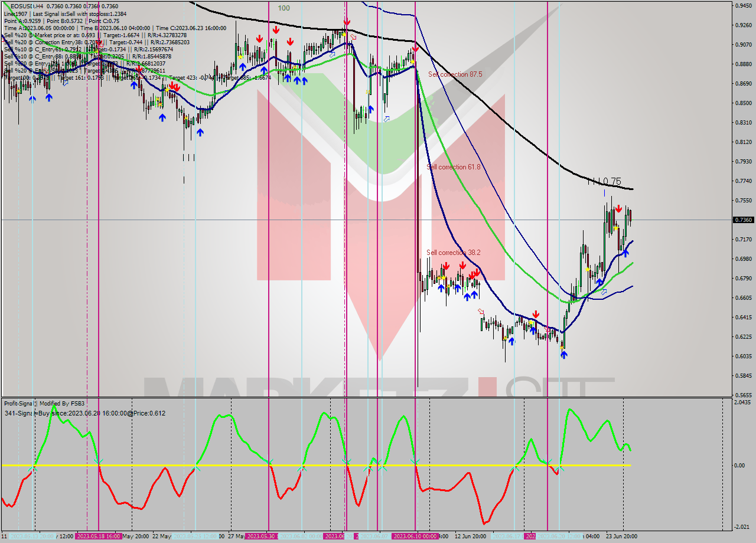Viewport: 756px width, 543px height.
Task: Click the '12 Jun 20:00' time axis label
Action: [x=471, y=537]
